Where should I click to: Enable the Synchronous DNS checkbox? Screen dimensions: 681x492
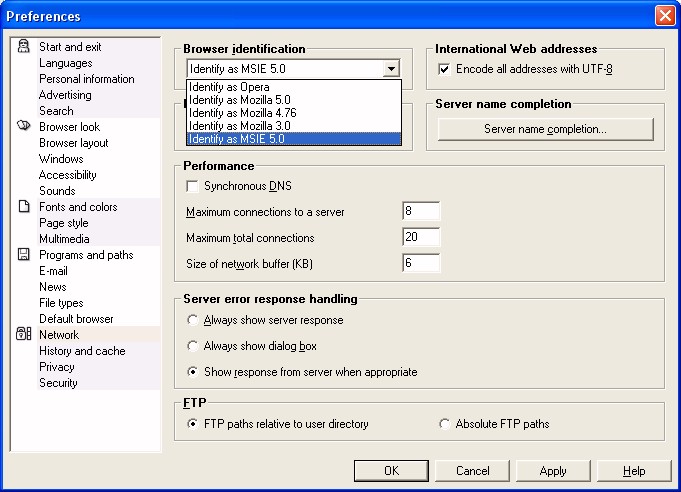tap(192, 186)
